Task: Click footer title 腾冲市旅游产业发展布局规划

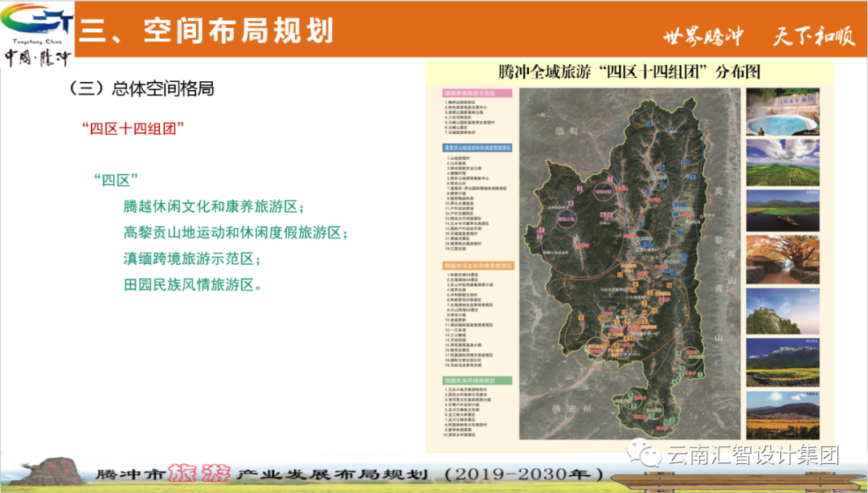Action: pyautogui.click(x=262, y=474)
